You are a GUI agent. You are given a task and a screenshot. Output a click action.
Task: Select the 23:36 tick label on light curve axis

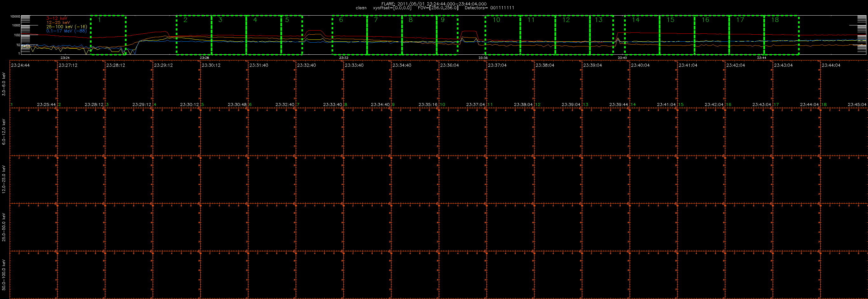click(x=483, y=58)
